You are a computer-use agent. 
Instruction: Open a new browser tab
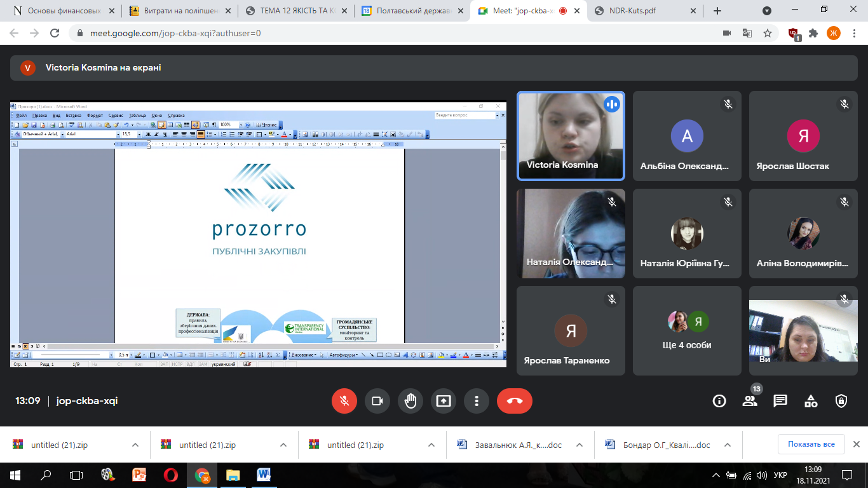[x=717, y=11]
